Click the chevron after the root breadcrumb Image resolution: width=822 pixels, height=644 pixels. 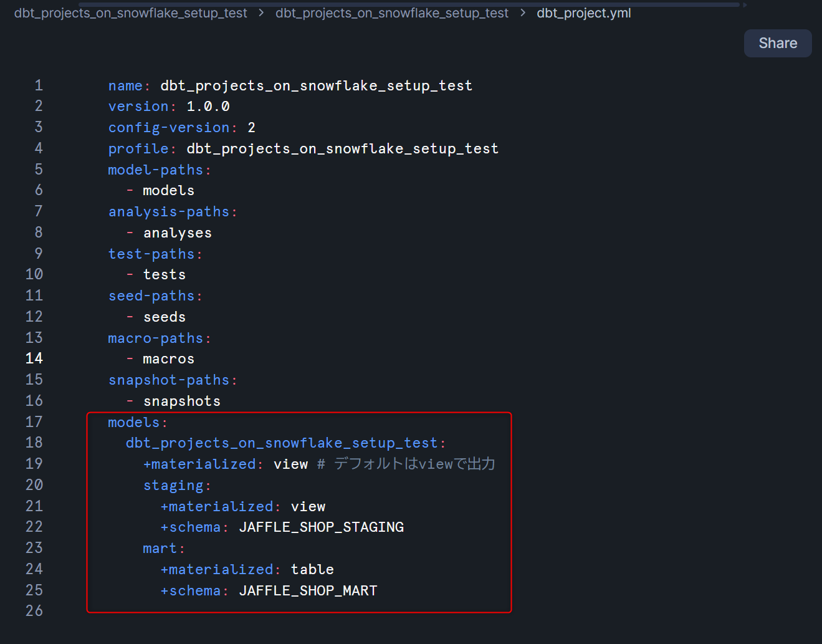click(261, 12)
